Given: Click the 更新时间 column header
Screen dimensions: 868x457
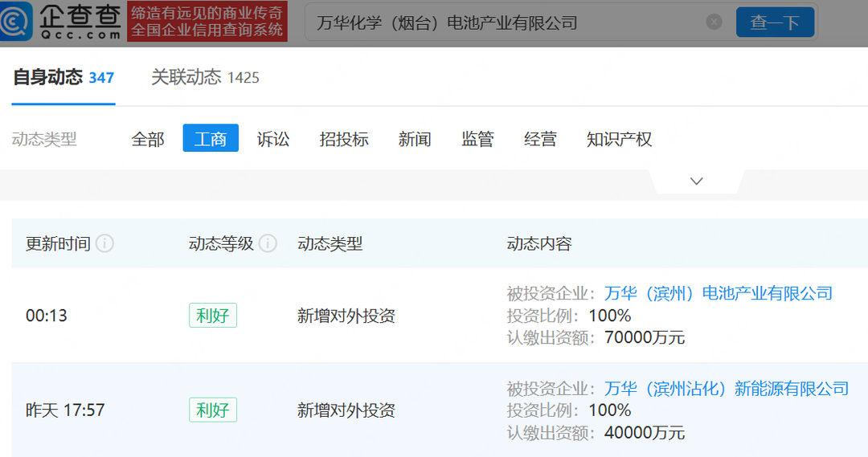Looking at the screenshot, I should tap(58, 243).
